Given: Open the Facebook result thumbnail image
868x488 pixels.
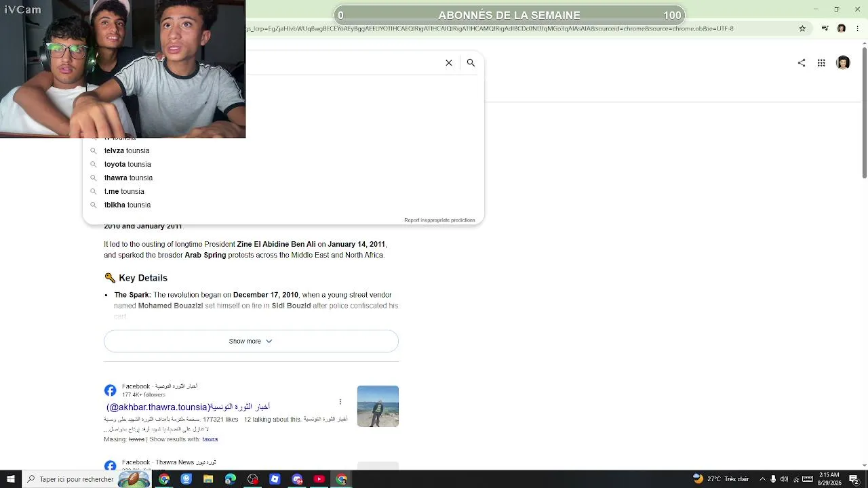Looking at the screenshot, I should (378, 406).
